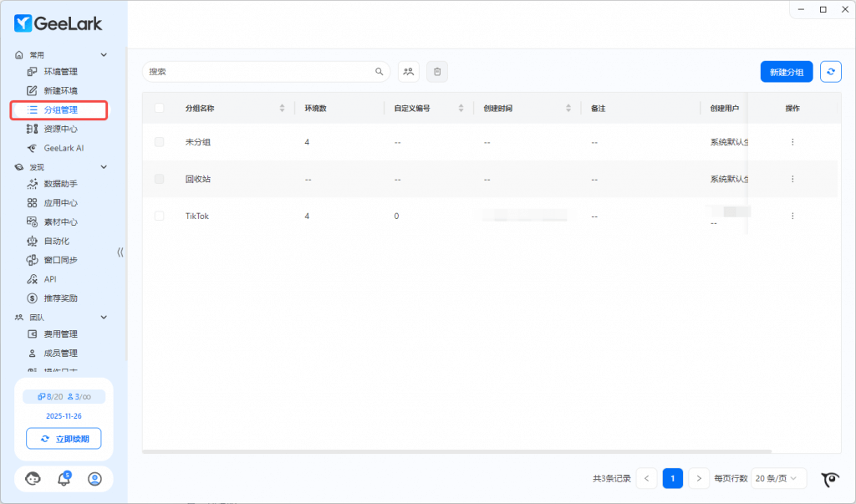Click the refresh icon beside 新建分组
The height and width of the screenshot is (504, 856).
(x=830, y=72)
